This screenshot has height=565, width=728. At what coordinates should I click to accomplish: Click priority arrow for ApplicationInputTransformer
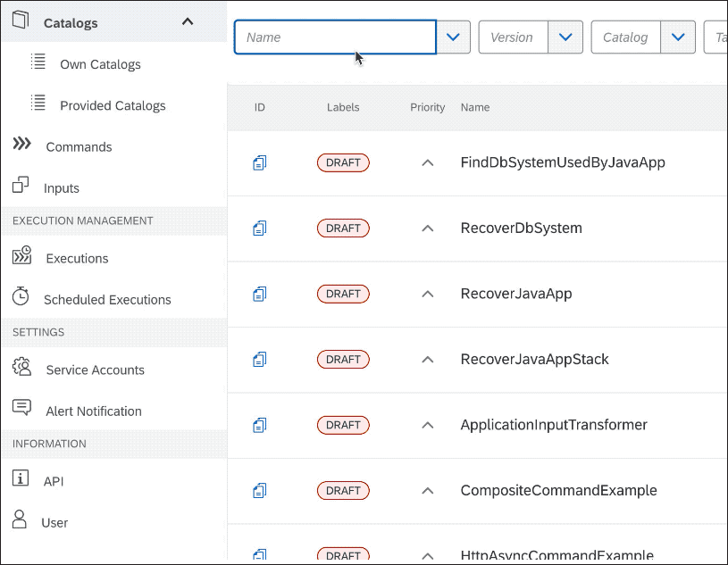[x=428, y=426]
